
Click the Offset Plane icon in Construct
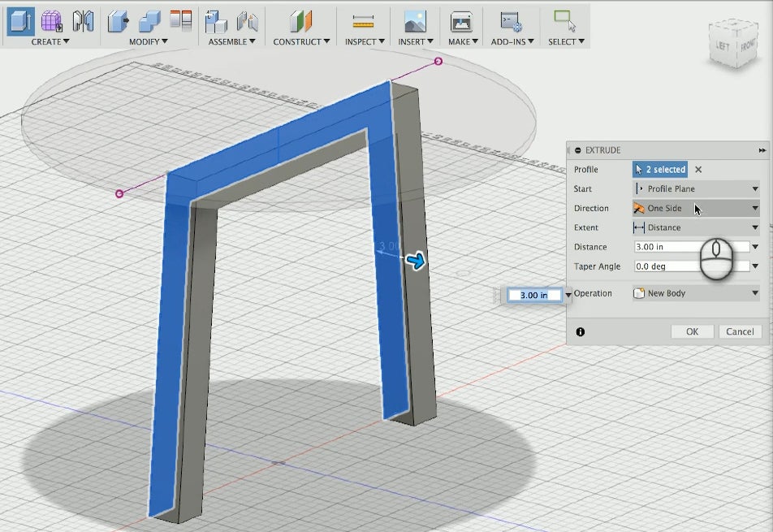pyautogui.click(x=300, y=21)
